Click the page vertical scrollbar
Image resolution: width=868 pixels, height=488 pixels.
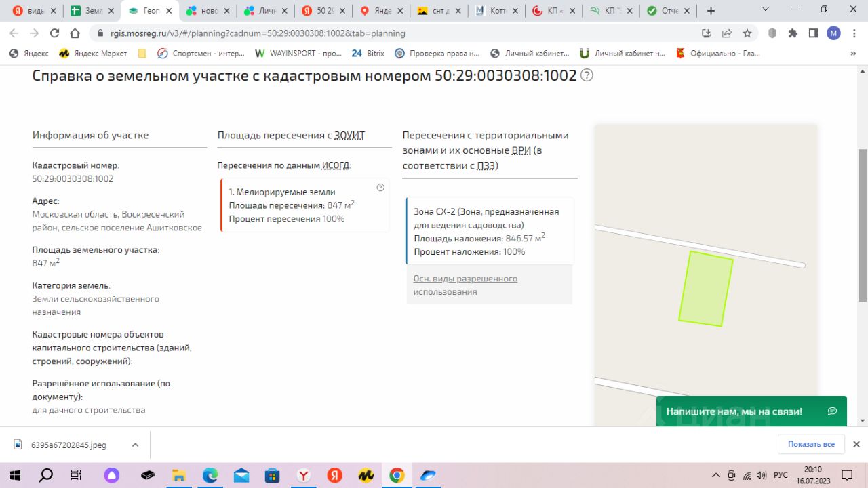pyautogui.click(x=863, y=226)
